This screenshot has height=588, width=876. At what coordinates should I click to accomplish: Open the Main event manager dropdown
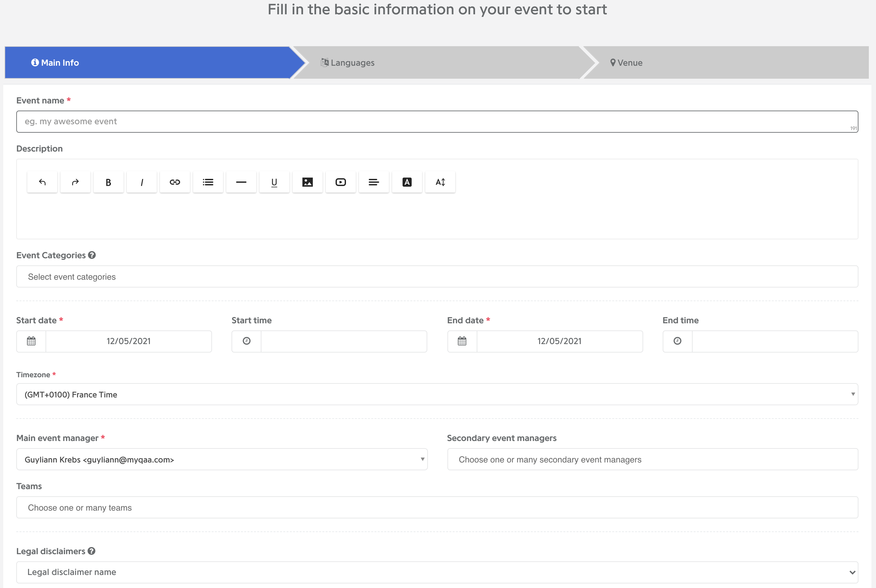coord(222,460)
